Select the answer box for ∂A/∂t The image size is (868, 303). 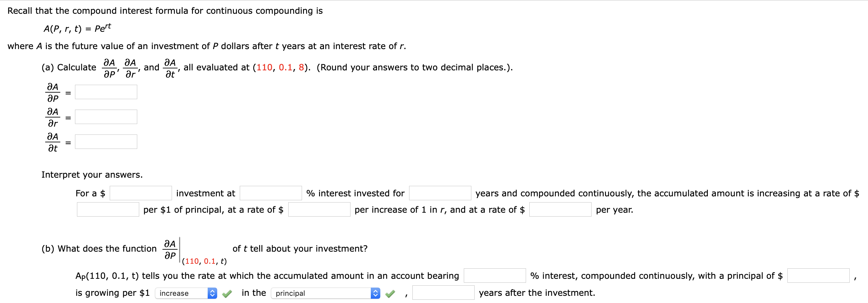pyautogui.click(x=106, y=141)
